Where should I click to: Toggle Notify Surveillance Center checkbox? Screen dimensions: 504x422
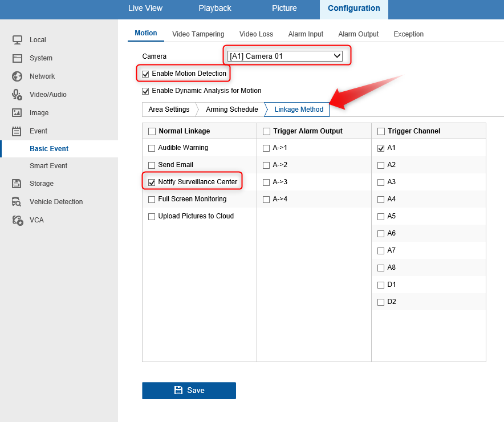click(x=152, y=182)
